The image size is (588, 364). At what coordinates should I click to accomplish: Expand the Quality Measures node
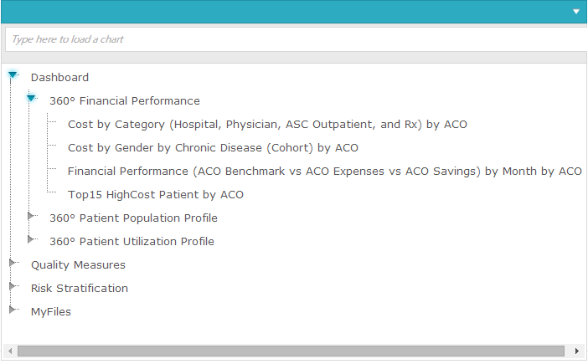[13, 264]
